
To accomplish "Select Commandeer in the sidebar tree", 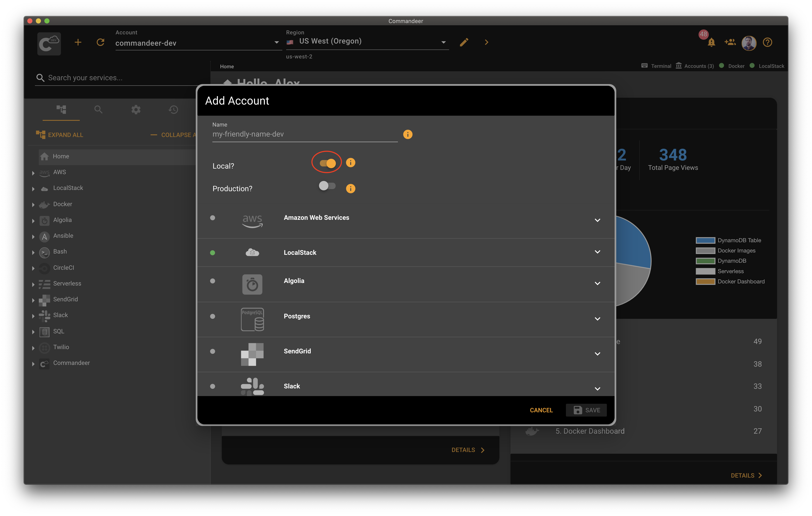I will click(71, 363).
